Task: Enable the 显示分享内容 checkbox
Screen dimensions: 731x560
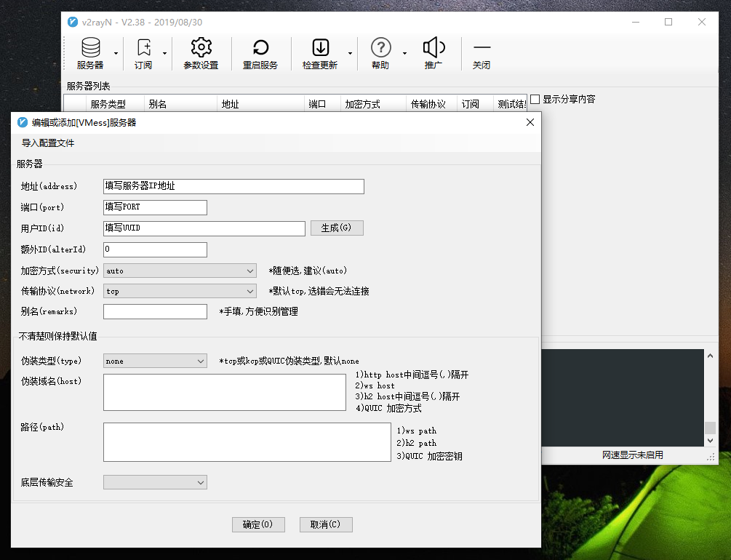Action: tap(535, 100)
